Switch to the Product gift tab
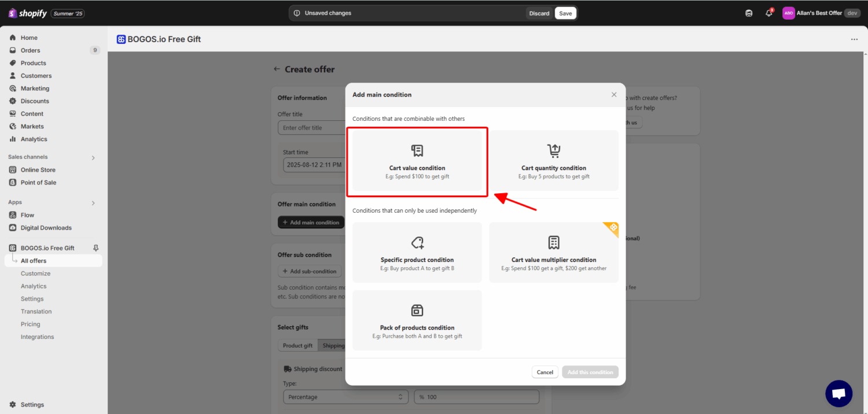The image size is (868, 414). click(297, 346)
